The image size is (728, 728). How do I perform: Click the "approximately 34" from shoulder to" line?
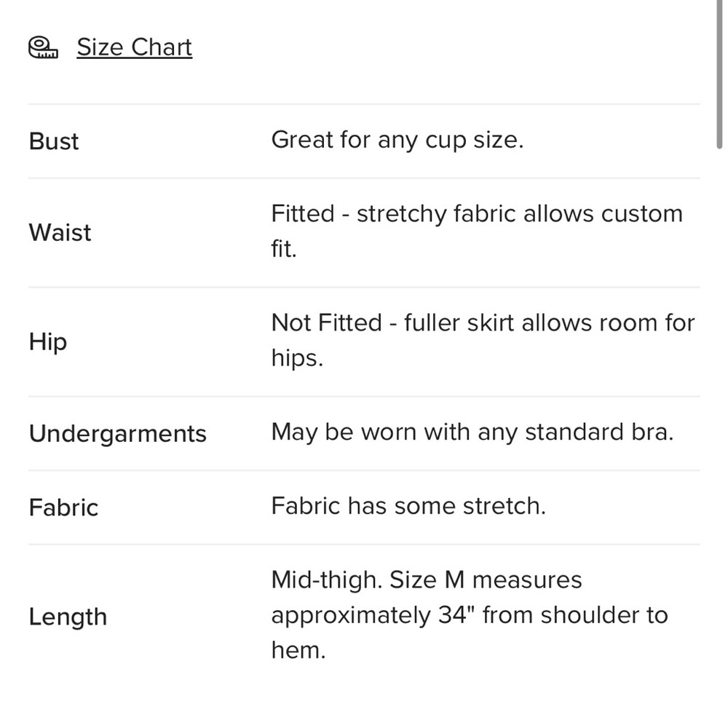(469, 615)
